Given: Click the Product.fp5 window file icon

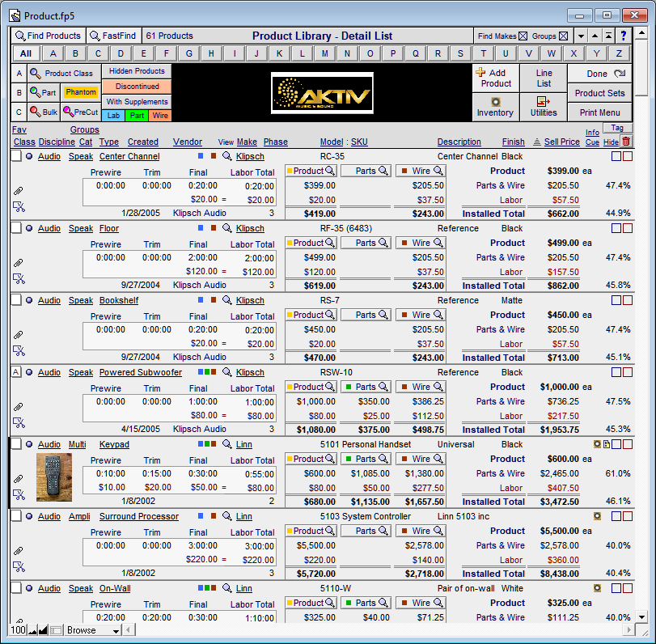Looking at the screenshot, I should click(15, 16).
